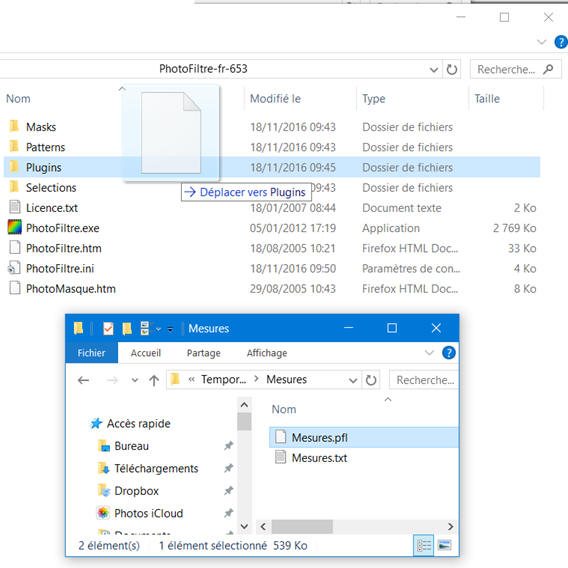Click the Recherche field in Mesures window
Image resolution: width=568 pixels, height=568 pixels.
(424, 380)
